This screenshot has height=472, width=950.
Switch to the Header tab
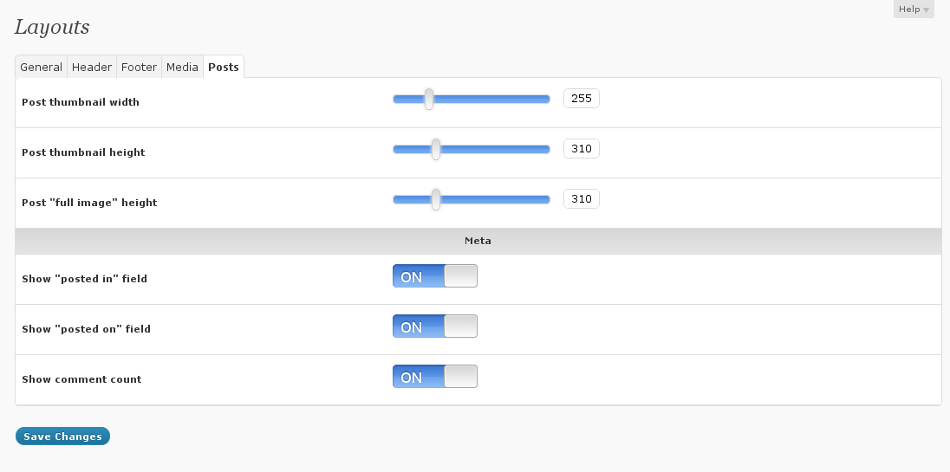tap(92, 67)
